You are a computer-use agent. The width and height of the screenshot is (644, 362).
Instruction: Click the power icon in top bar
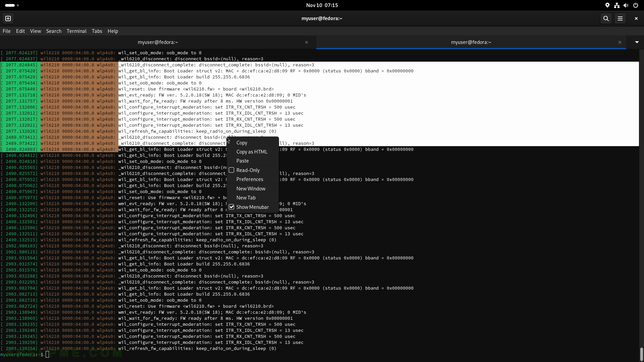635,5
